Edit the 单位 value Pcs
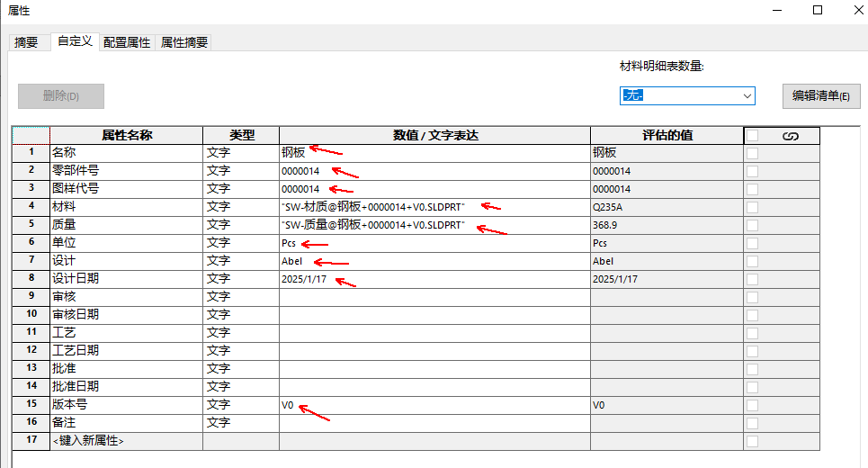Viewport: 868px width, 468px height. coord(435,243)
